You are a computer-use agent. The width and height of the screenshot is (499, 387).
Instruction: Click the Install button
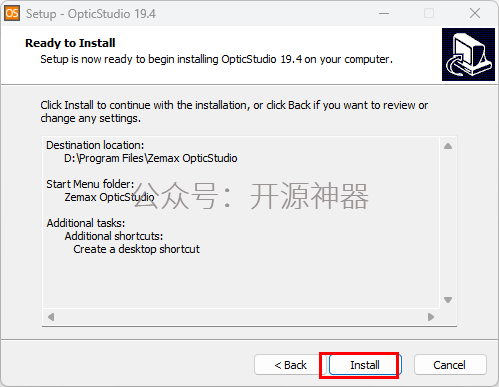(365, 365)
